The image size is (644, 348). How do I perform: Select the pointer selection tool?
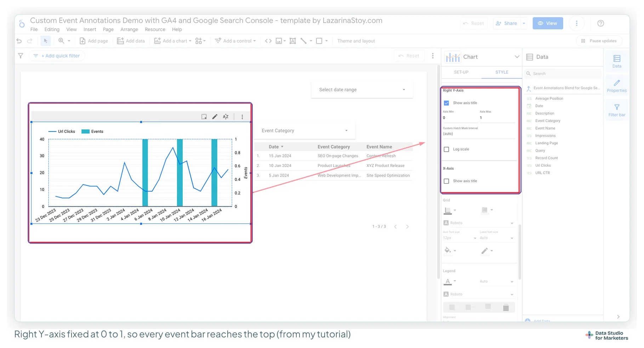[x=46, y=41]
